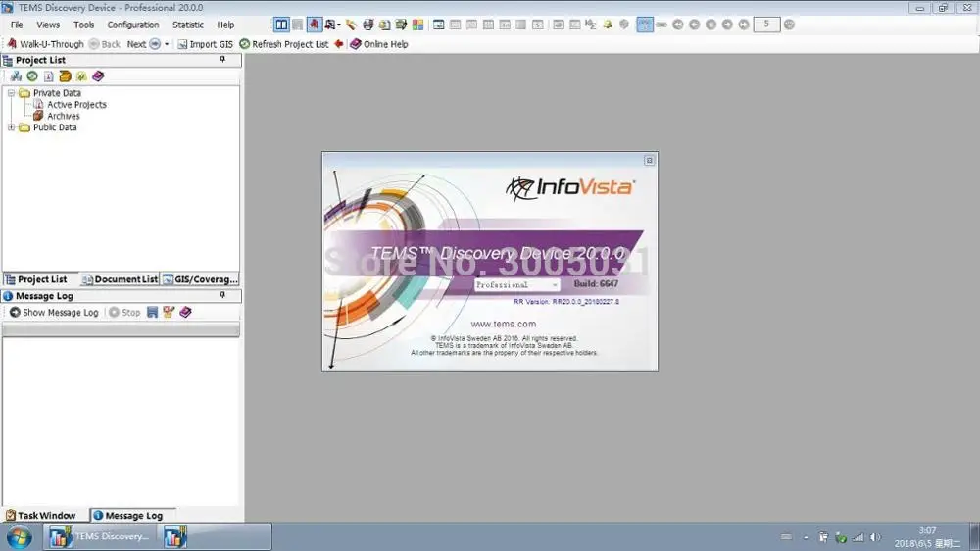Select Active Projects in the tree
The width and height of the screenshot is (980, 551).
point(76,105)
